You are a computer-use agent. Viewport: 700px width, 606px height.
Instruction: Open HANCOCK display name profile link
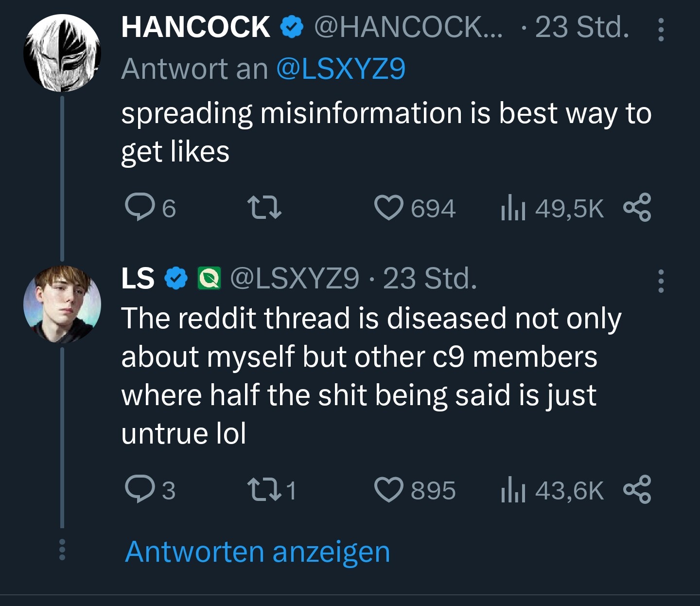click(195, 27)
